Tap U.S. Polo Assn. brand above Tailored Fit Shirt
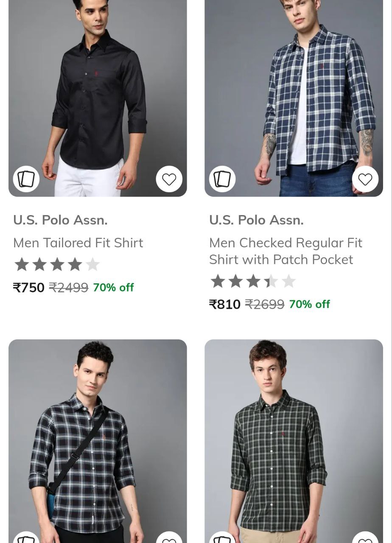Image resolution: width=392 pixels, height=543 pixels. click(60, 220)
